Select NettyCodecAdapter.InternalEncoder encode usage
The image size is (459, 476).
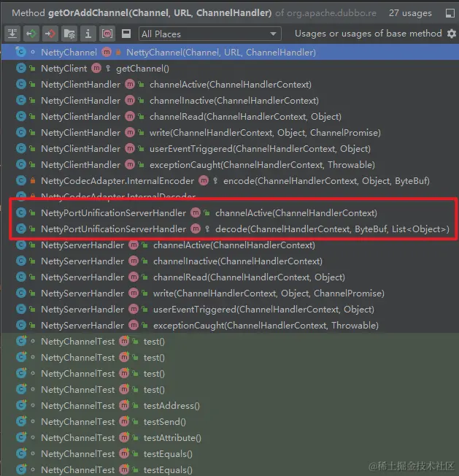pyautogui.click(x=230, y=181)
